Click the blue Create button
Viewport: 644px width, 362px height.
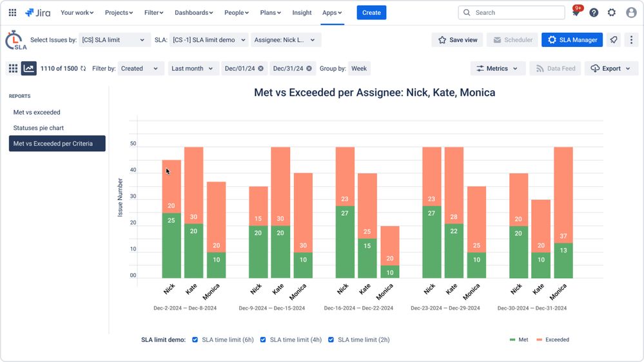click(371, 13)
